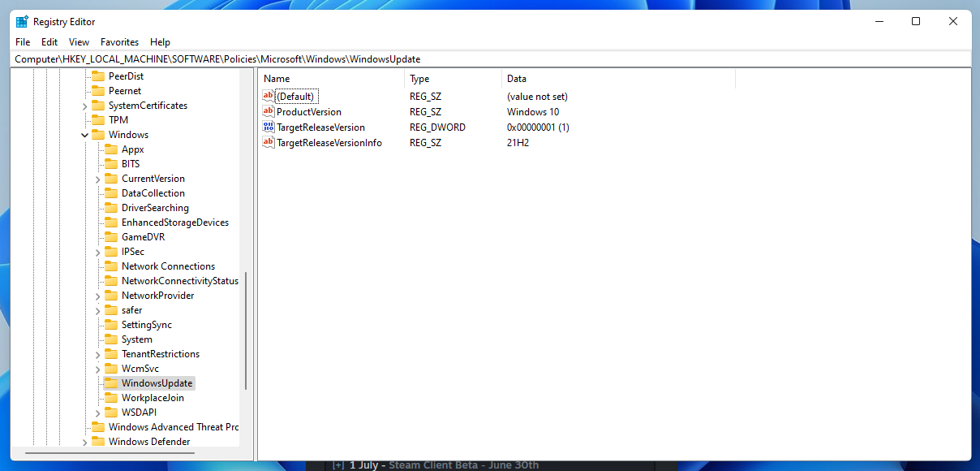The image size is (980, 471).
Task: Expand the WSDAPI key
Action: click(98, 413)
